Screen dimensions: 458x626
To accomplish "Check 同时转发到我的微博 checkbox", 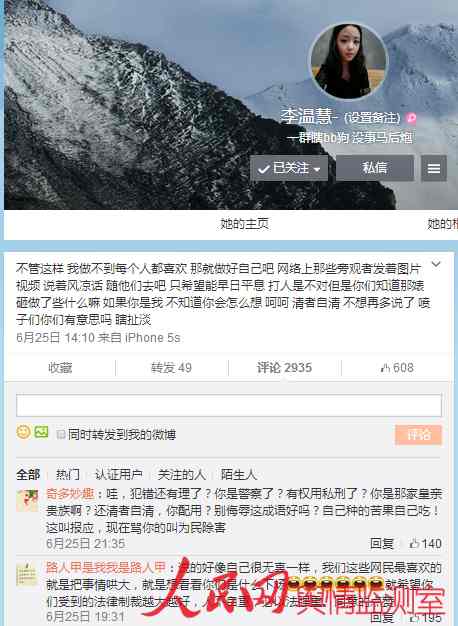I will [x=61, y=434].
